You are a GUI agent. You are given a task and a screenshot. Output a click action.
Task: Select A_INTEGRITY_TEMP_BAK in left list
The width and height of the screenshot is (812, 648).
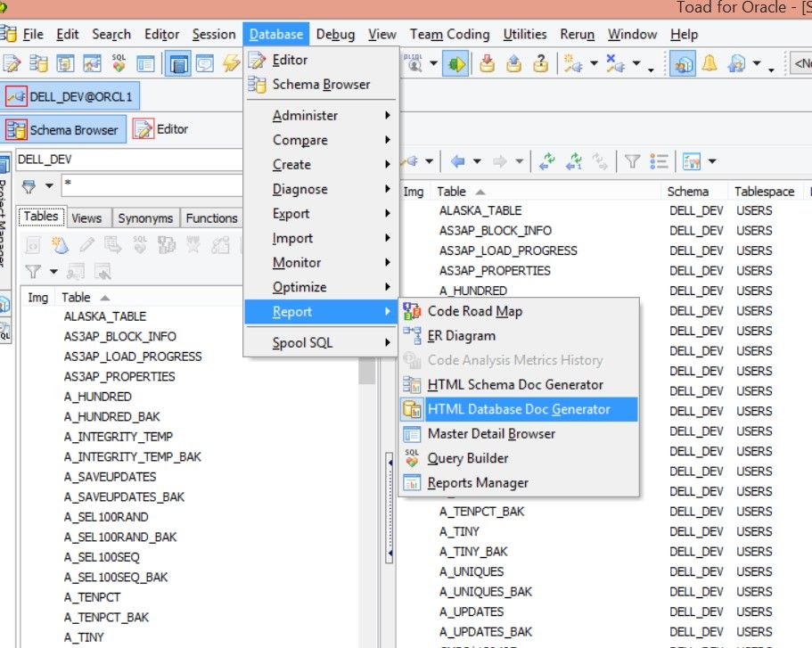click(x=133, y=457)
